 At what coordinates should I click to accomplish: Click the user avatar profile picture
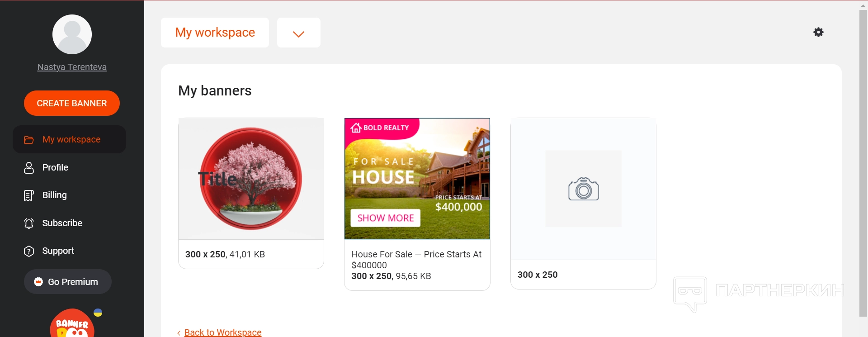pos(72,34)
